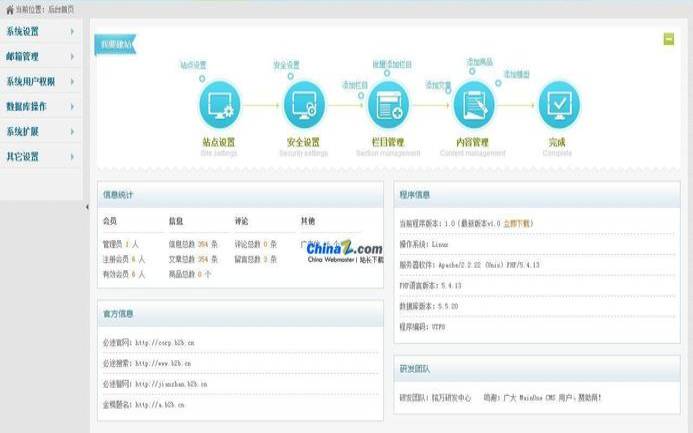Click the 立即下载 download link
Image resolution: width=693 pixels, height=433 pixels.
pos(517,224)
